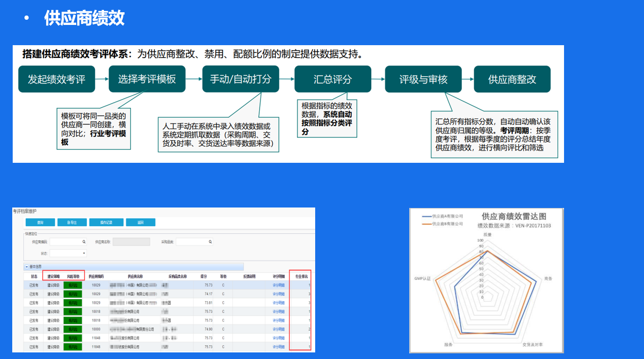Select the 汇总评分 flow step box
Viewport: 644px width, 359px height.
coord(333,79)
